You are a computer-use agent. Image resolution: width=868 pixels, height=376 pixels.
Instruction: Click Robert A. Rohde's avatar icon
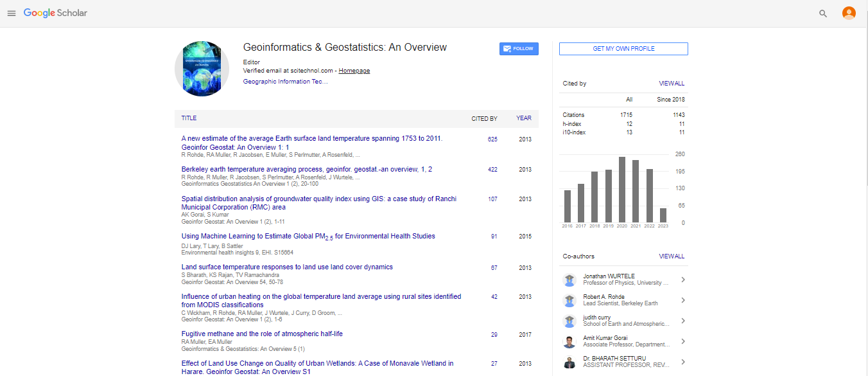click(x=569, y=300)
